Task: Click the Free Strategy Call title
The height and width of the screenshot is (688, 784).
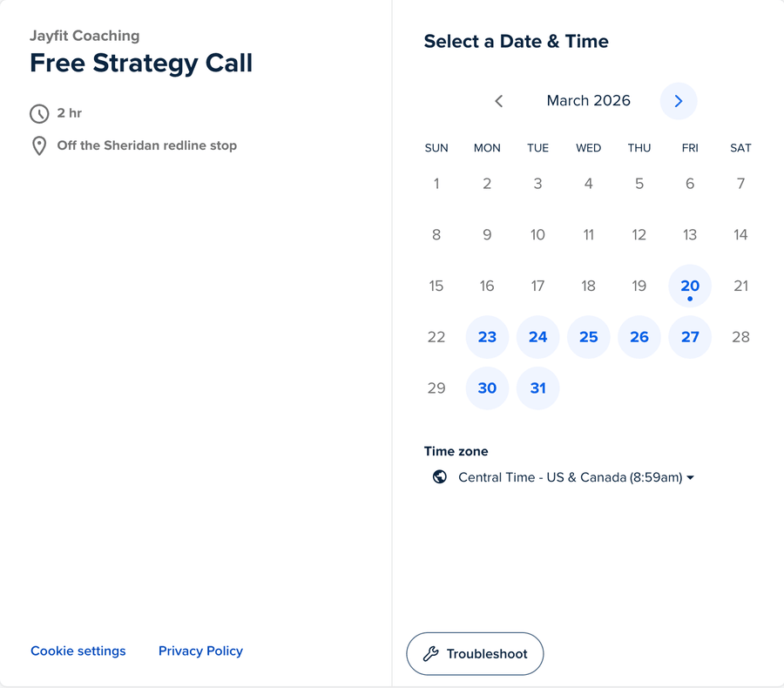Action: 140,63
